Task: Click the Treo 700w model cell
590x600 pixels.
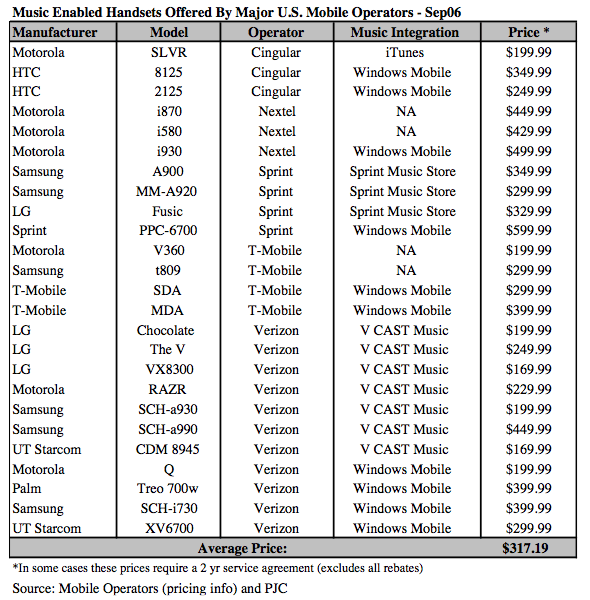Action: click(x=168, y=489)
